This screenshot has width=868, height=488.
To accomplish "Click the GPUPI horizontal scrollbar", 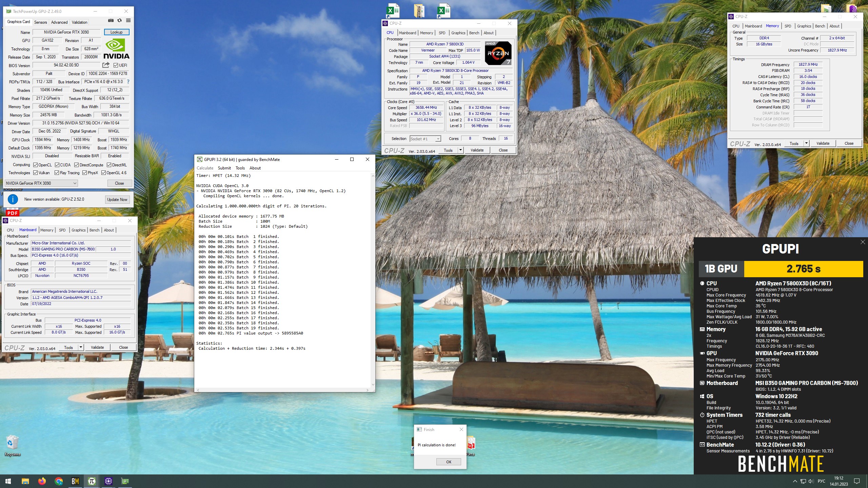I will (283, 390).
